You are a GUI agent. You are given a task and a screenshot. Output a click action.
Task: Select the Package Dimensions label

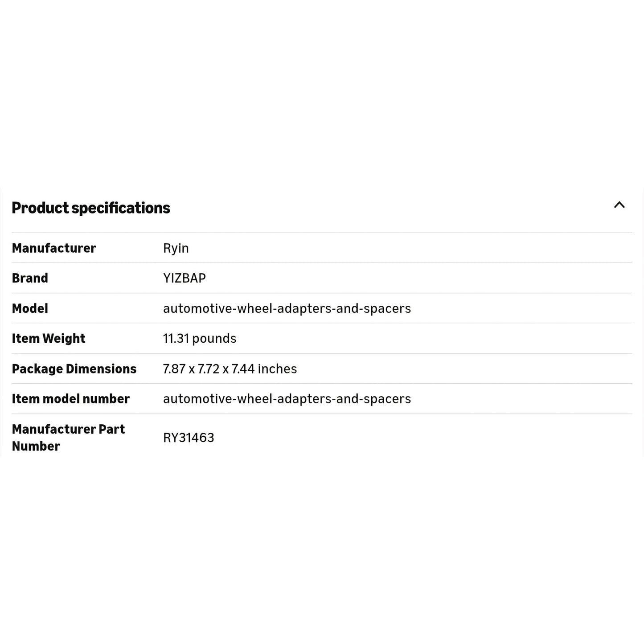(74, 369)
